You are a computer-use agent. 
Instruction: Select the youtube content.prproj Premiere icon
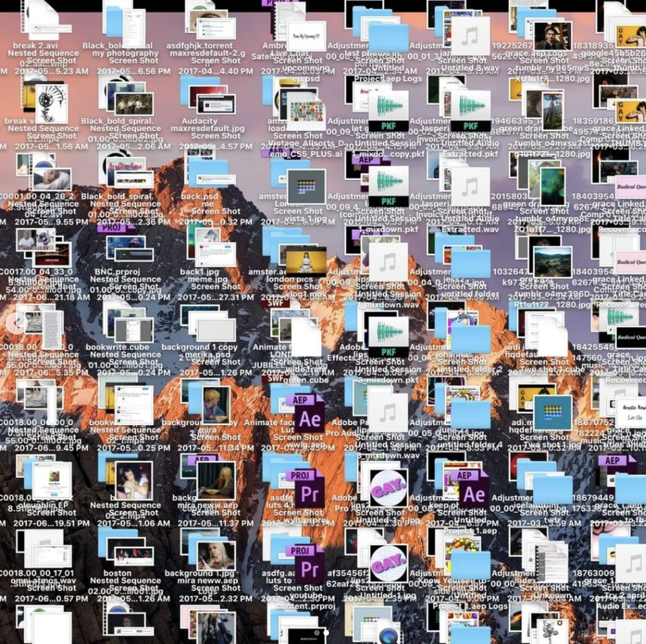[x=309, y=564]
